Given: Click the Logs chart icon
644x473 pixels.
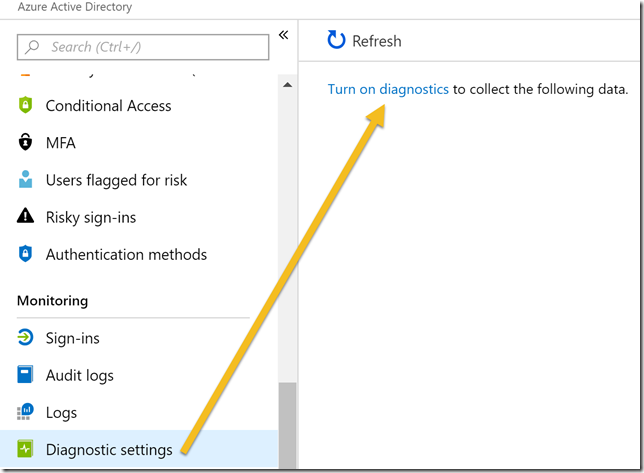Looking at the screenshot, I should [x=25, y=411].
